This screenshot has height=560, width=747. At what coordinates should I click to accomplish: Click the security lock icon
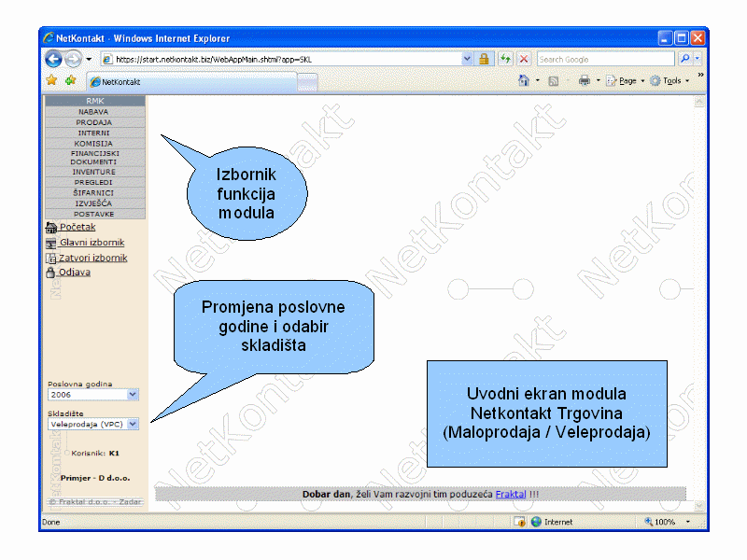(484, 59)
